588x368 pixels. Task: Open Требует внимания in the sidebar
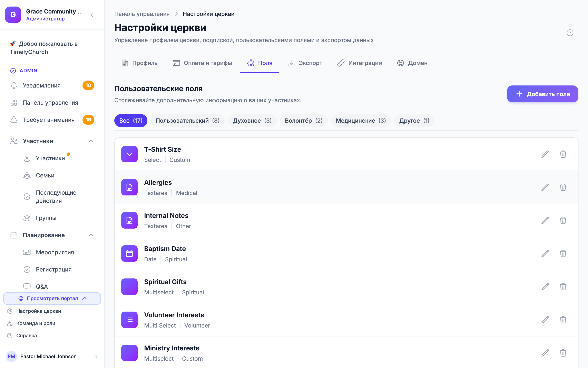(x=52, y=120)
